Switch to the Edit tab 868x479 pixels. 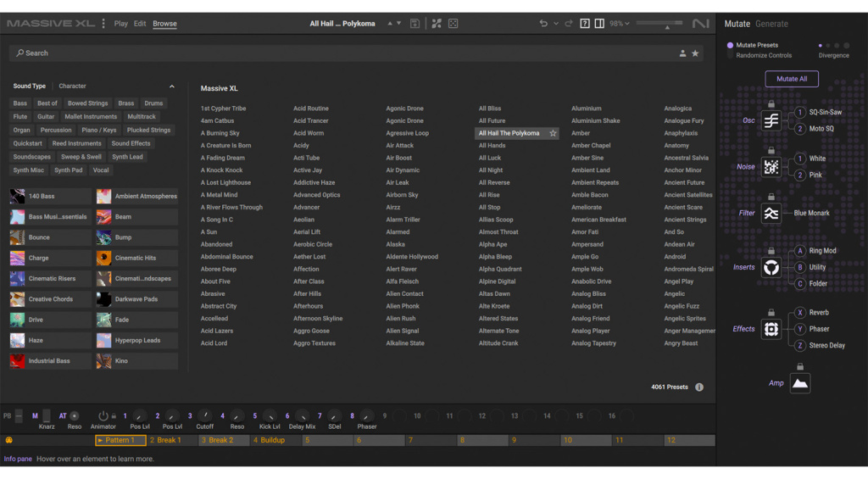click(x=140, y=24)
